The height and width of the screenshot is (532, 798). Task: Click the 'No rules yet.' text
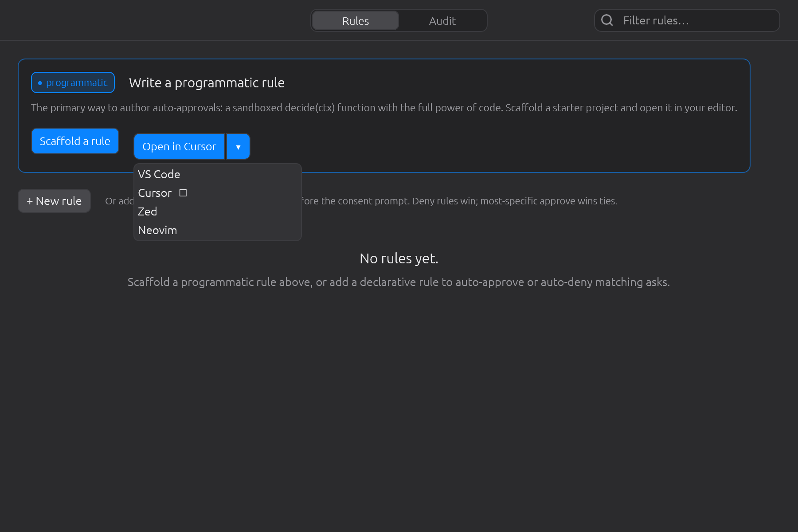coord(399,258)
